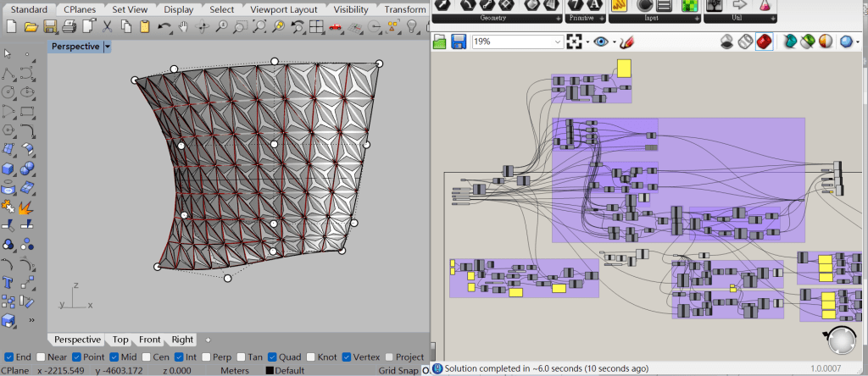Expand the Util panel plus button
The width and height of the screenshot is (868, 376).
coord(773,19)
